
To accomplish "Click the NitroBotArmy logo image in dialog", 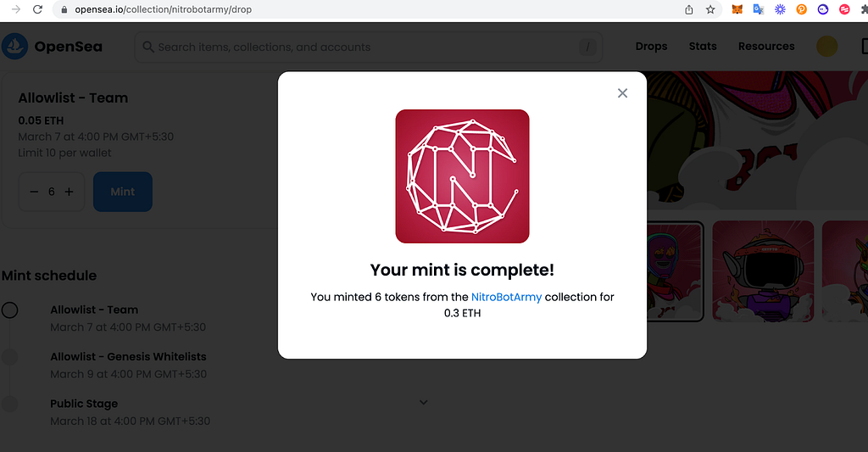I will coord(462,176).
